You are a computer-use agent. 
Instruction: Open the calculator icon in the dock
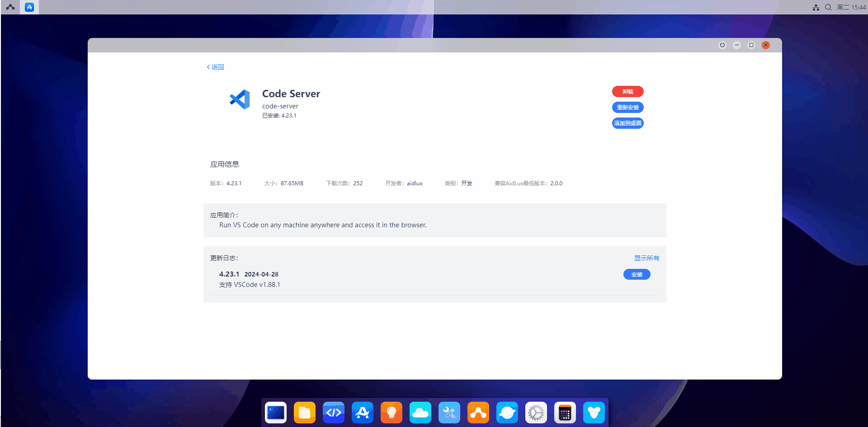point(565,413)
